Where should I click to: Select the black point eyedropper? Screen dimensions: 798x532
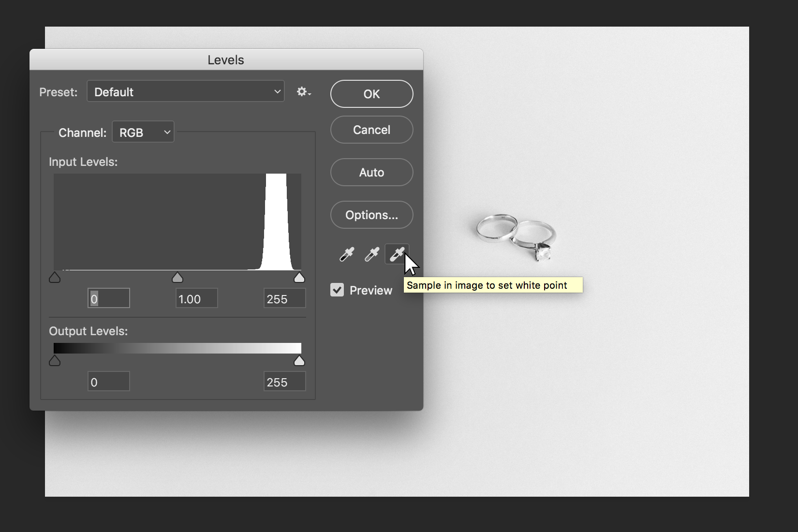pos(347,254)
